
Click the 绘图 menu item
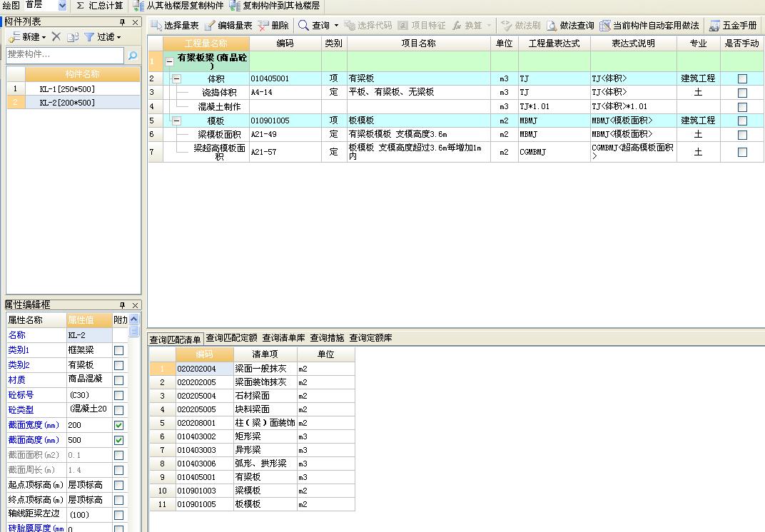[x=11, y=6]
